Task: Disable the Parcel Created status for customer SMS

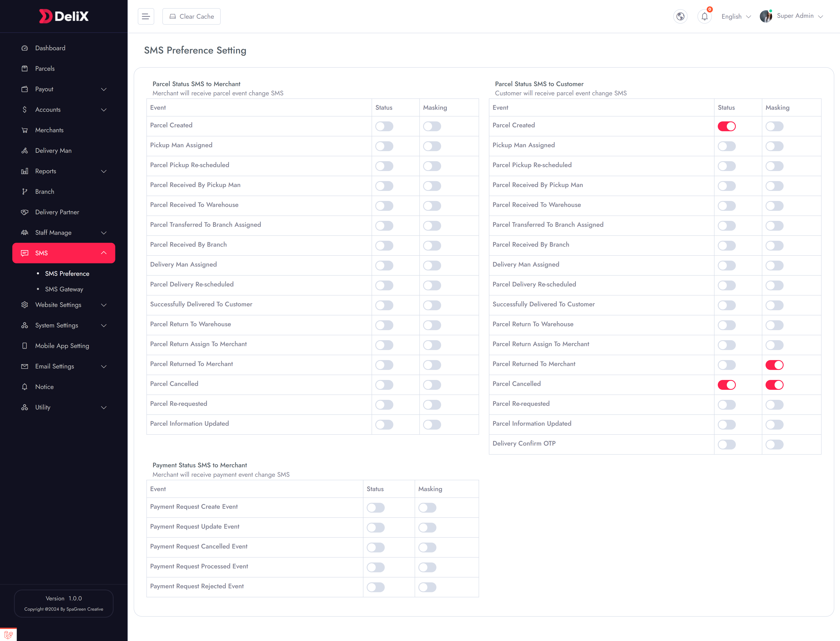Action: pyautogui.click(x=727, y=126)
